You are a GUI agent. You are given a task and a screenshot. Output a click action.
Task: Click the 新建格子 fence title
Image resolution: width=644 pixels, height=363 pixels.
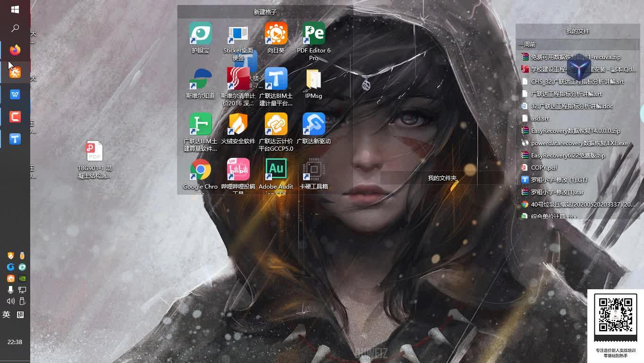pyautogui.click(x=265, y=12)
